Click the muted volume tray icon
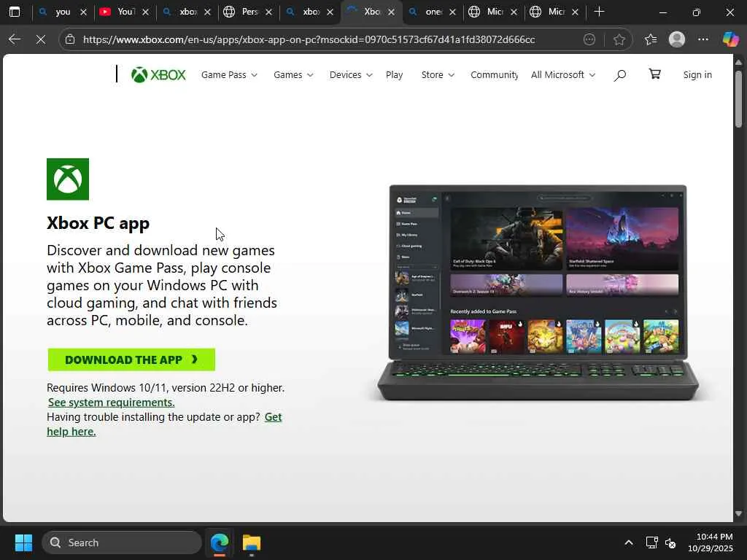The height and width of the screenshot is (560, 747). coord(670,542)
